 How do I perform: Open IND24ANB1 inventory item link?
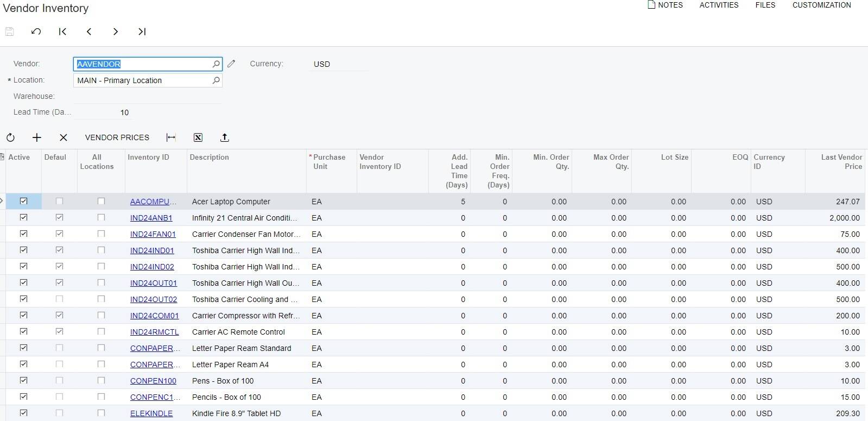151,218
